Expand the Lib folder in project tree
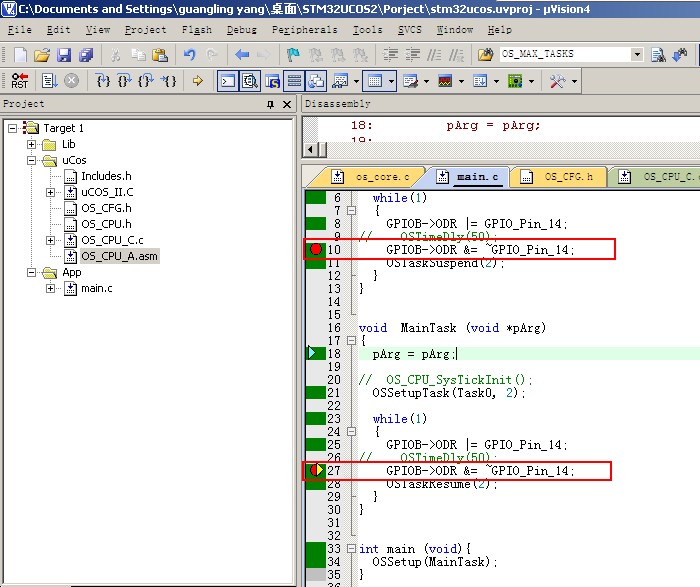Image resolution: width=700 pixels, height=587 pixels. point(32,144)
